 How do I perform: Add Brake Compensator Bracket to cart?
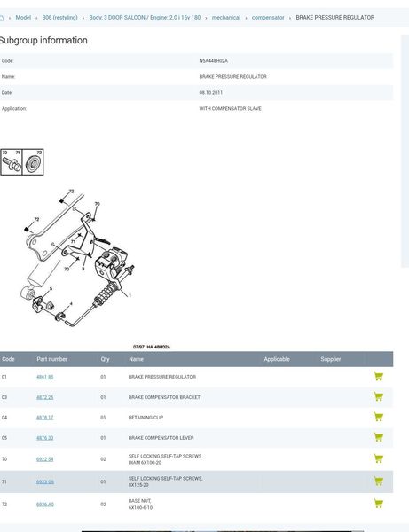(378, 396)
